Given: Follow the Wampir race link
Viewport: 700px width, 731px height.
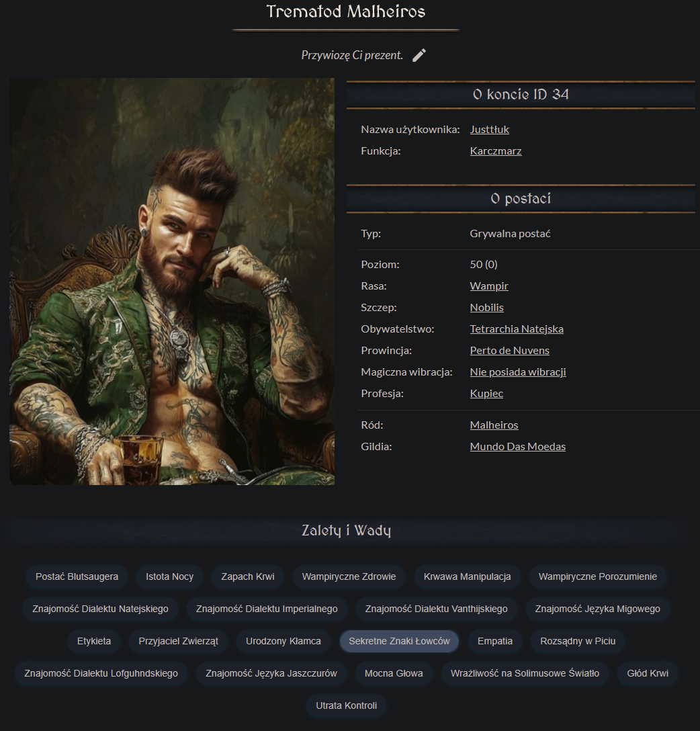Looking at the screenshot, I should (489, 286).
